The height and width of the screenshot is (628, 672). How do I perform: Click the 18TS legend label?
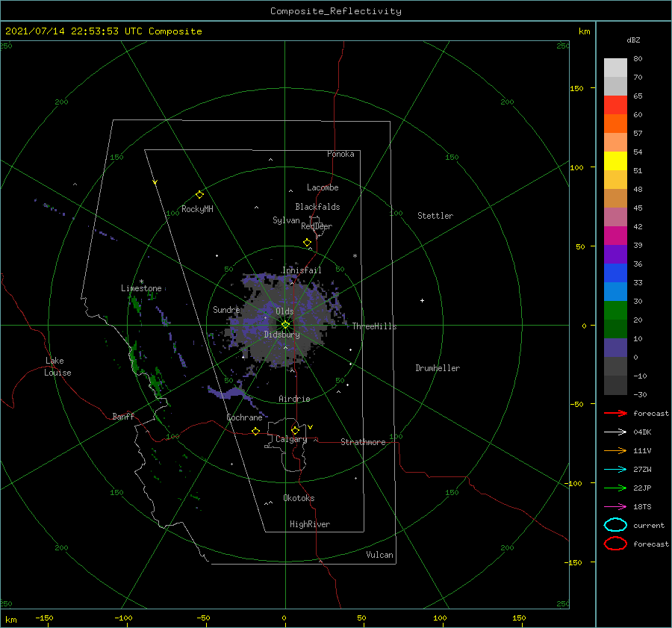[x=642, y=506]
